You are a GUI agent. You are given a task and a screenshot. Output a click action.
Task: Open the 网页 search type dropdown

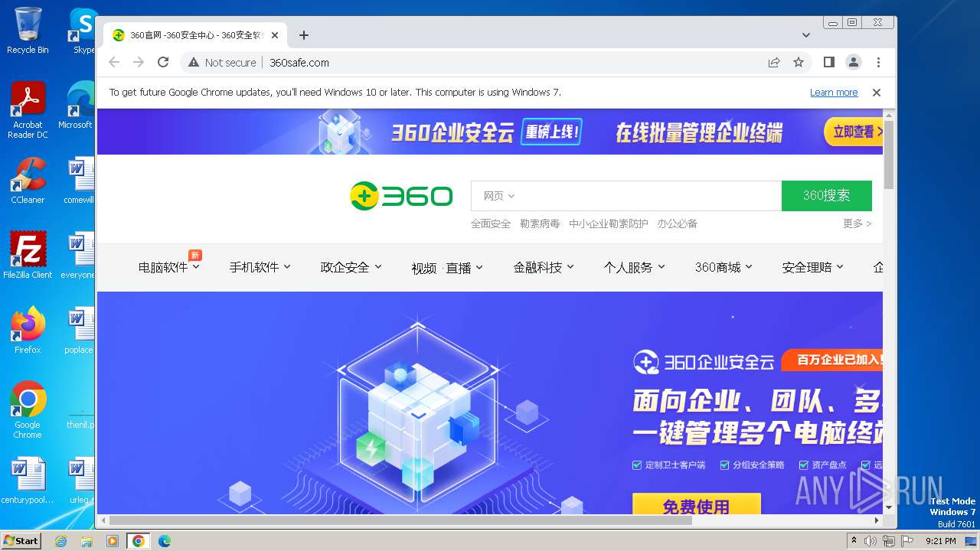(x=499, y=196)
